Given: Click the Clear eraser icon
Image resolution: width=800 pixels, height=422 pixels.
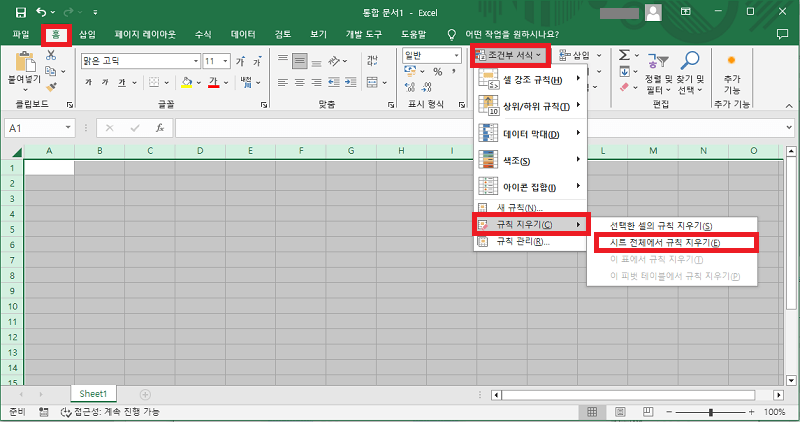Looking at the screenshot, I should (x=624, y=87).
